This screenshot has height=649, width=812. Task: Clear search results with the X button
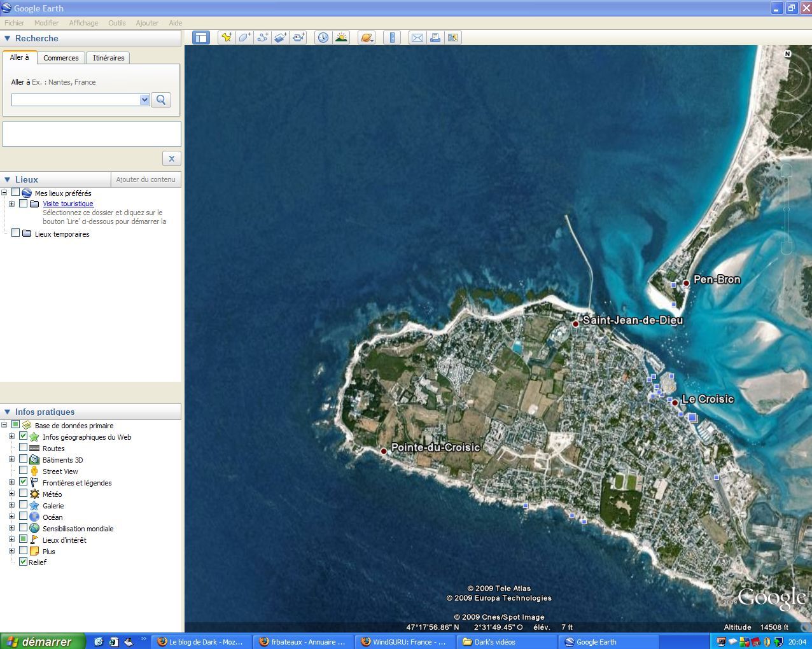(172, 158)
